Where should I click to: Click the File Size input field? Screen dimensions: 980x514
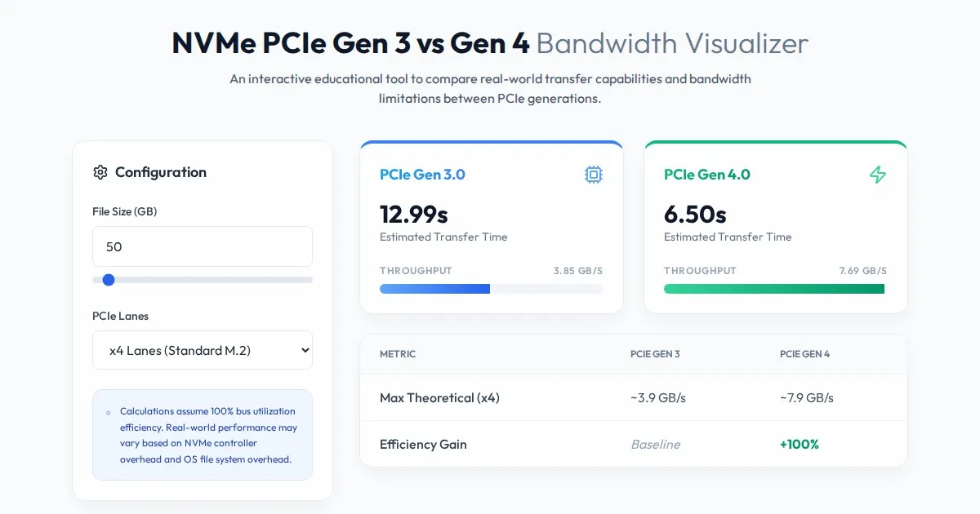[203, 246]
